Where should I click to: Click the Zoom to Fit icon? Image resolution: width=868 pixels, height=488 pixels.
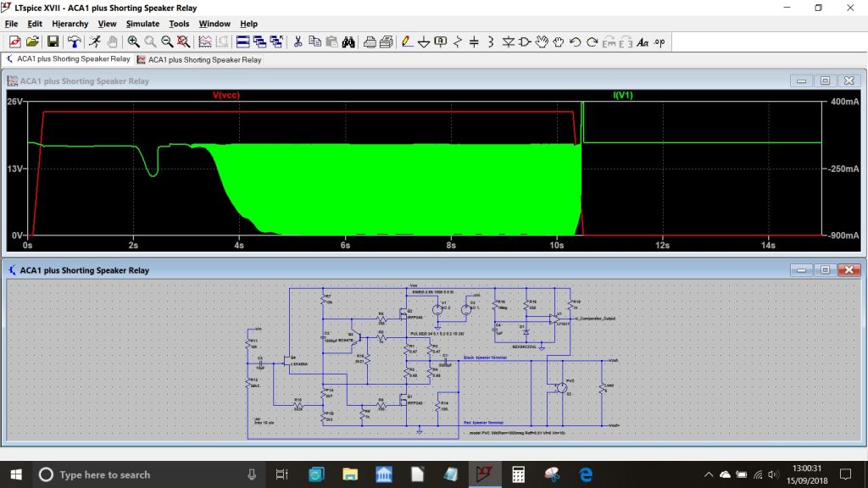(x=184, y=42)
